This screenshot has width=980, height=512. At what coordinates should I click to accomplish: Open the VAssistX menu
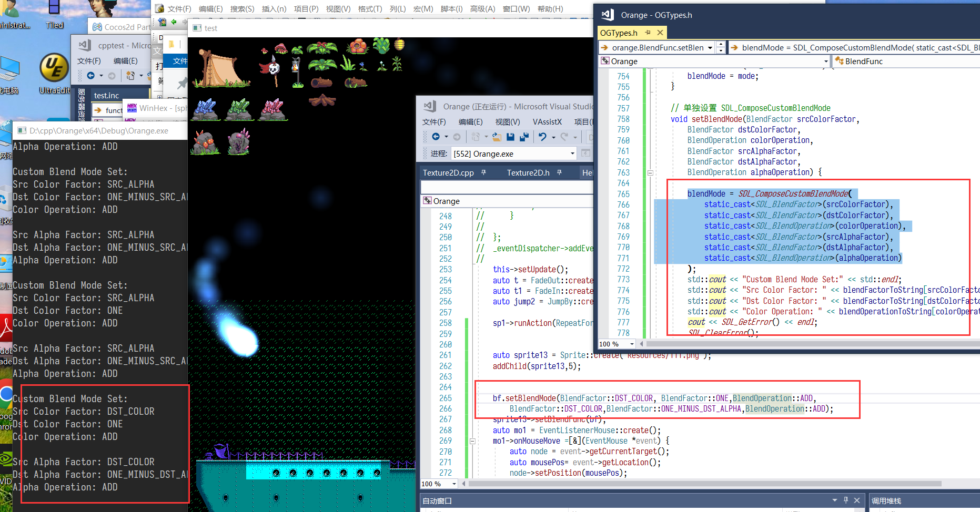point(547,122)
